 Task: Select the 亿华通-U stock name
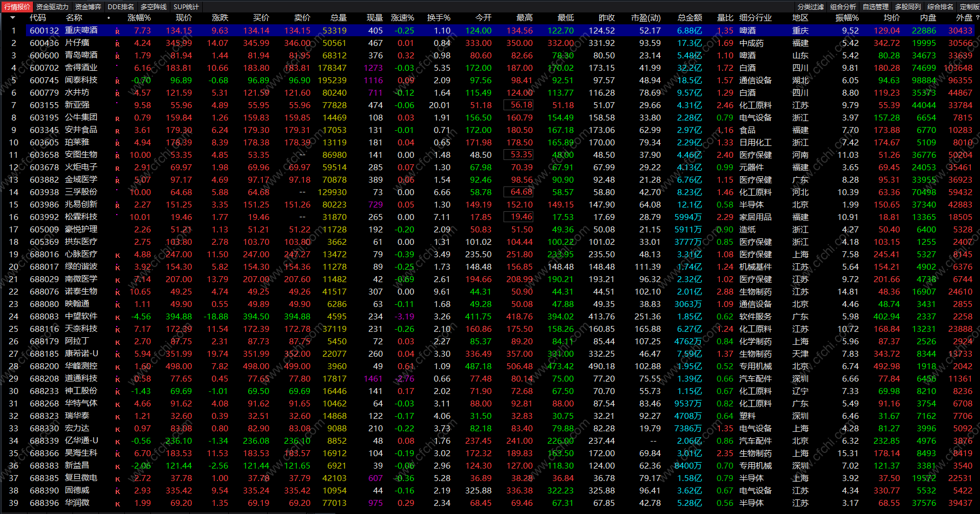point(82,440)
